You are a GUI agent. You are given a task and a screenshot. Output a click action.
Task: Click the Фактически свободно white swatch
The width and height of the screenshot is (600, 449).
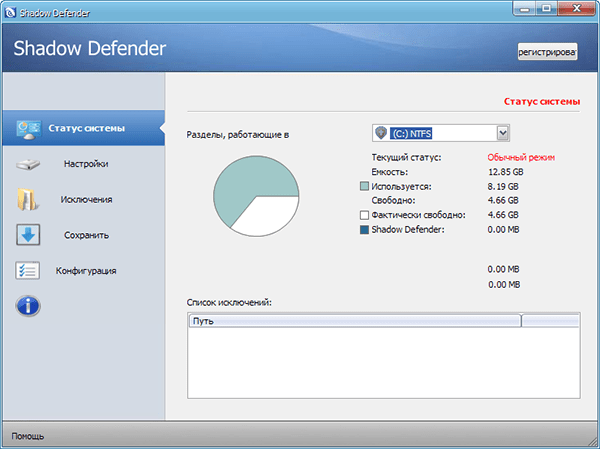click(x=364, y=215)
